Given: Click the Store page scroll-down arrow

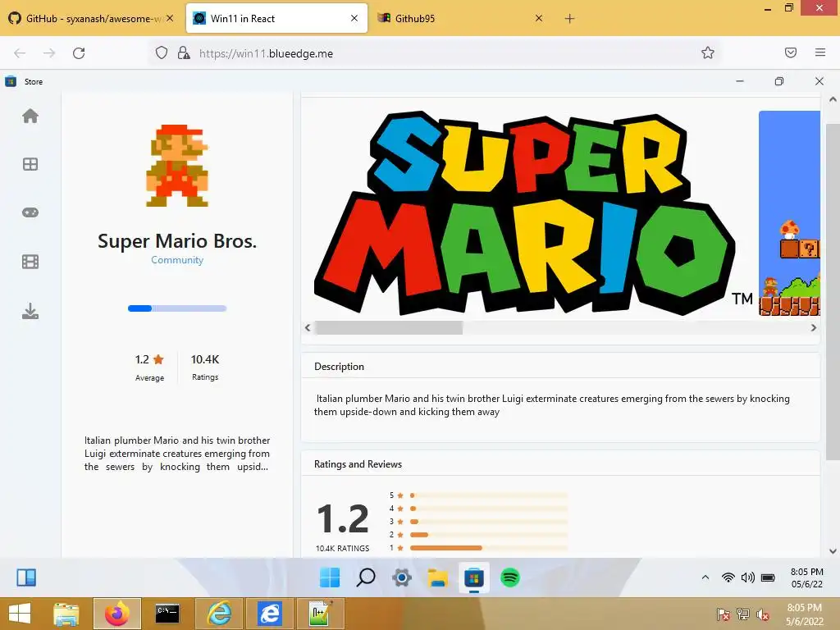Looking at the screenshot, I should click(833, 550).
